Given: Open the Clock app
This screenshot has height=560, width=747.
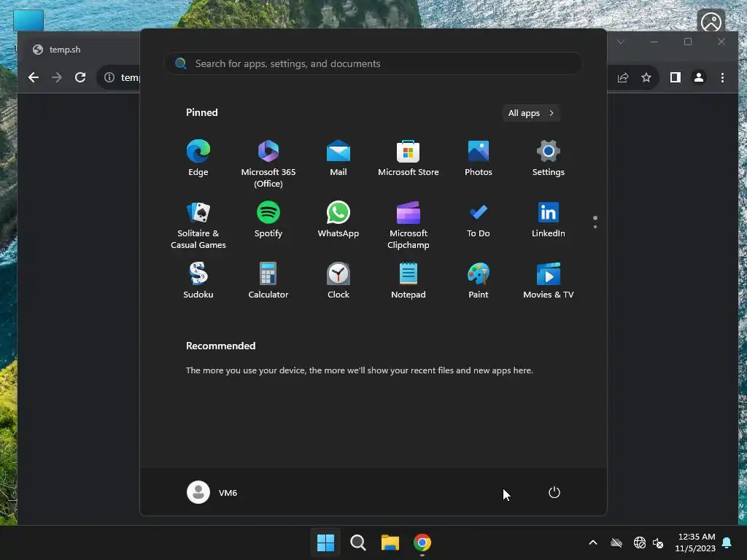Looking at the screenshot, I should pyautogui.click(x=338, y=281).
